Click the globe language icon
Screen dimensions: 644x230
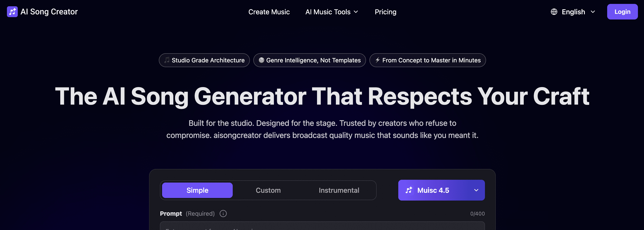[x=554, y=11]
